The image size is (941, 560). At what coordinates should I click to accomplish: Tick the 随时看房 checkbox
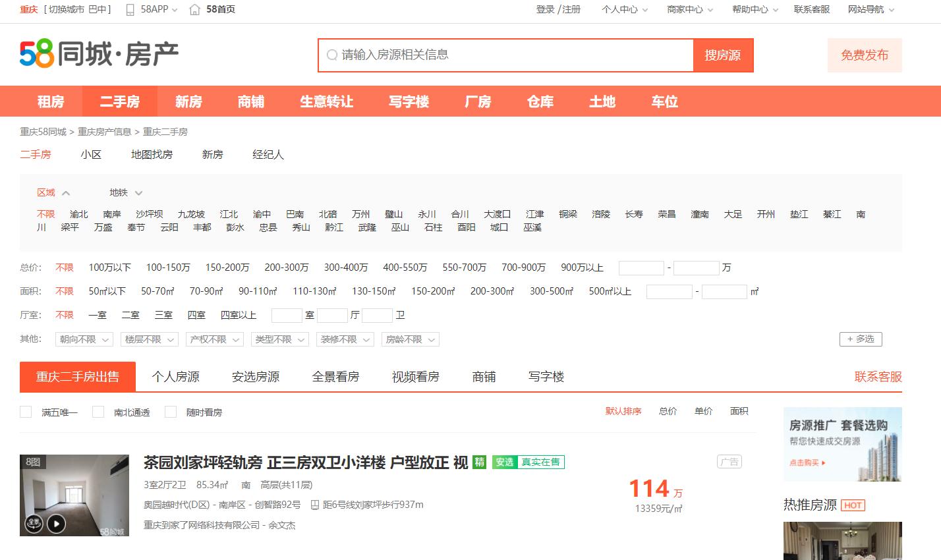[x=171, y=411]
